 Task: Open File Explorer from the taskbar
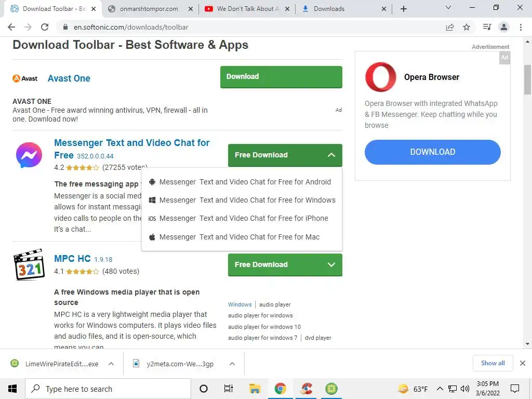255,389
